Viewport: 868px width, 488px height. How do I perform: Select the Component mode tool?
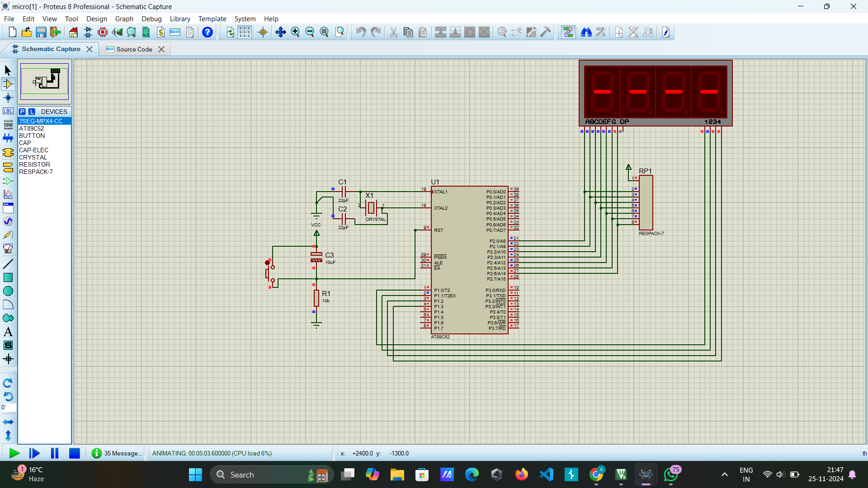pos(8,84)
